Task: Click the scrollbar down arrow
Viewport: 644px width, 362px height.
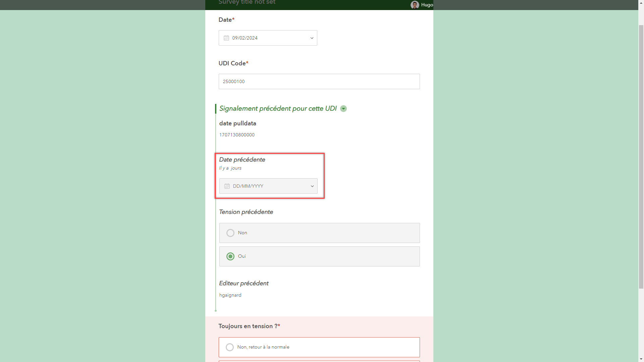Action: coord(641,359)
